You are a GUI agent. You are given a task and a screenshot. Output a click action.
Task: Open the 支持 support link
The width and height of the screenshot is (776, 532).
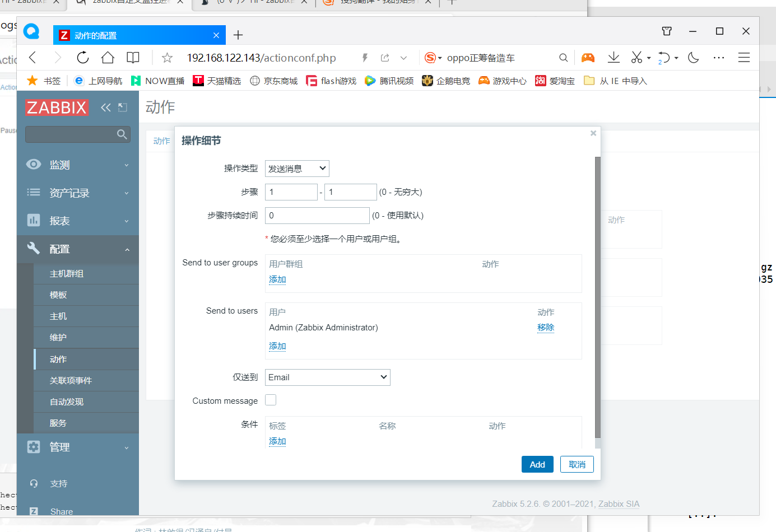coord(58,483)
